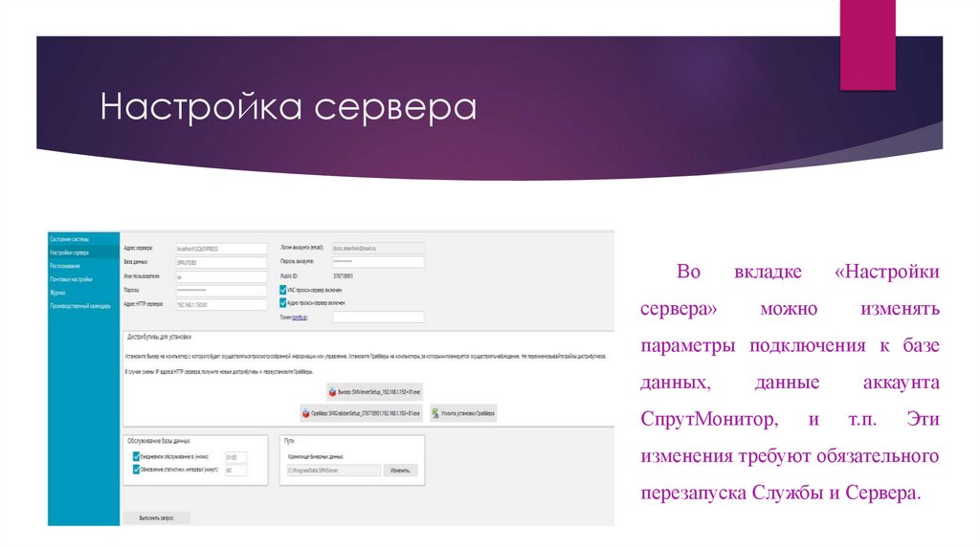
Task: Click the Изменить button
Action: tap(401, 471)
